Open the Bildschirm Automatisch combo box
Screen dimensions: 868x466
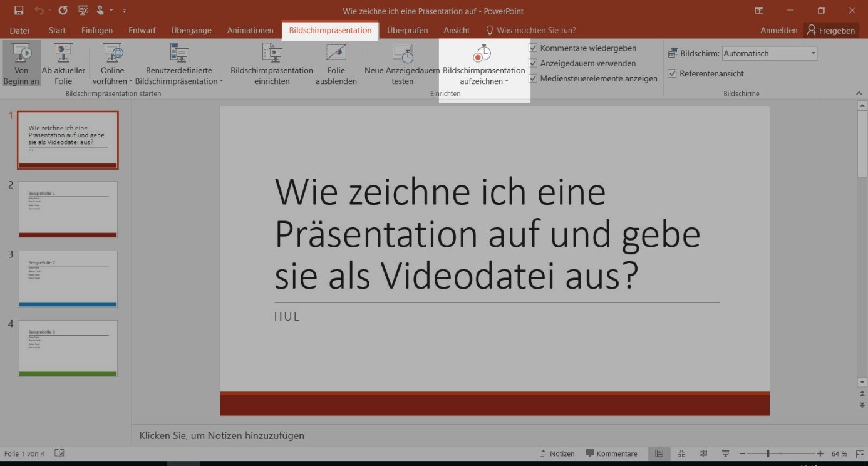770,54
